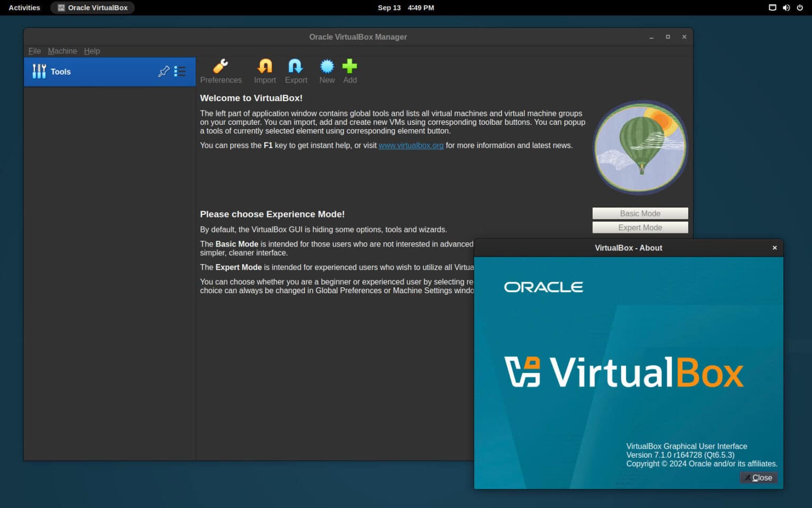Image resolution: width=812 pixels, height=508 pixels.
Task: Open the File menu
Action: (34, 51)
